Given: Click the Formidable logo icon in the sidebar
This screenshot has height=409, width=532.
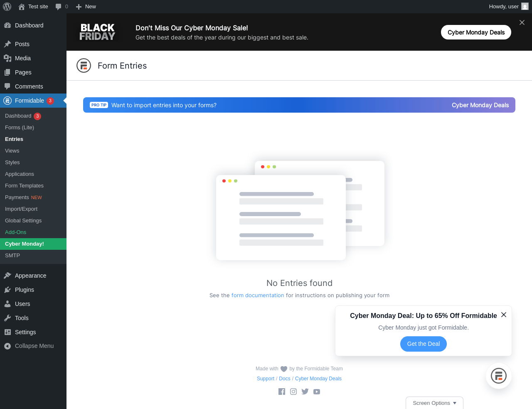Looking at the screenshot, I should [x=7, y=101].
